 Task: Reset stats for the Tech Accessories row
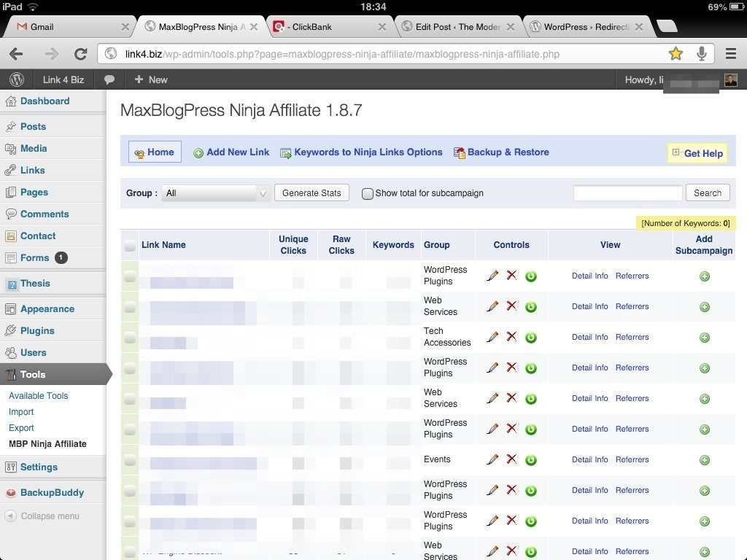(x=531, y=338)
